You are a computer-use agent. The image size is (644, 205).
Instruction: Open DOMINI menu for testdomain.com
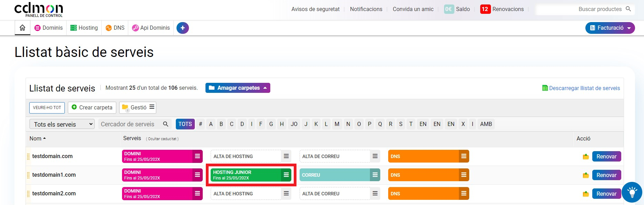[197, 156]
